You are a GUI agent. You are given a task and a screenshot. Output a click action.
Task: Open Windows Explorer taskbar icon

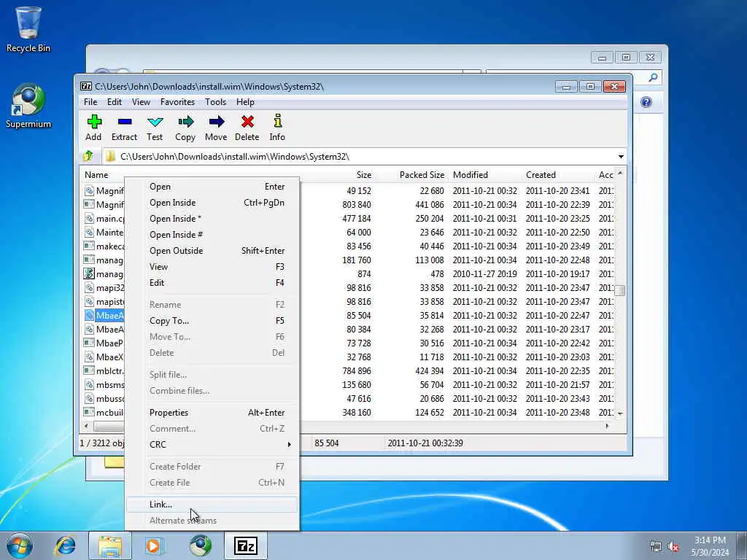coord(110,545)
